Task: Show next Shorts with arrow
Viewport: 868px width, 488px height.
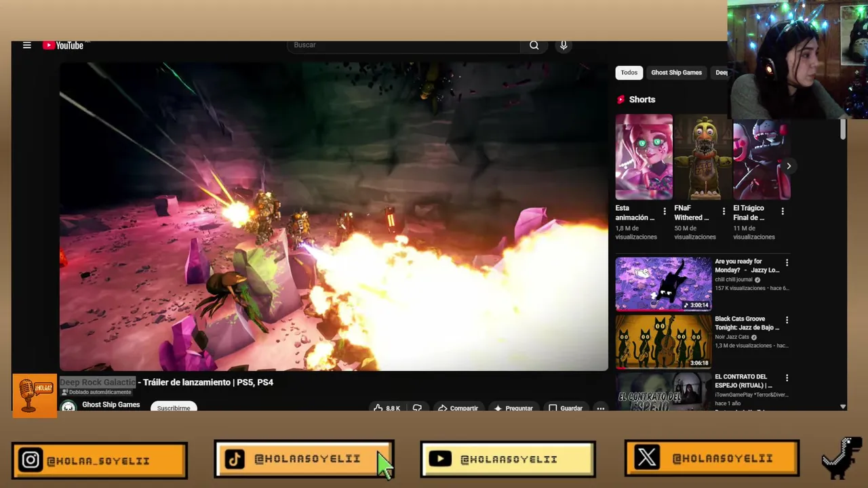Action: point(789,166)
